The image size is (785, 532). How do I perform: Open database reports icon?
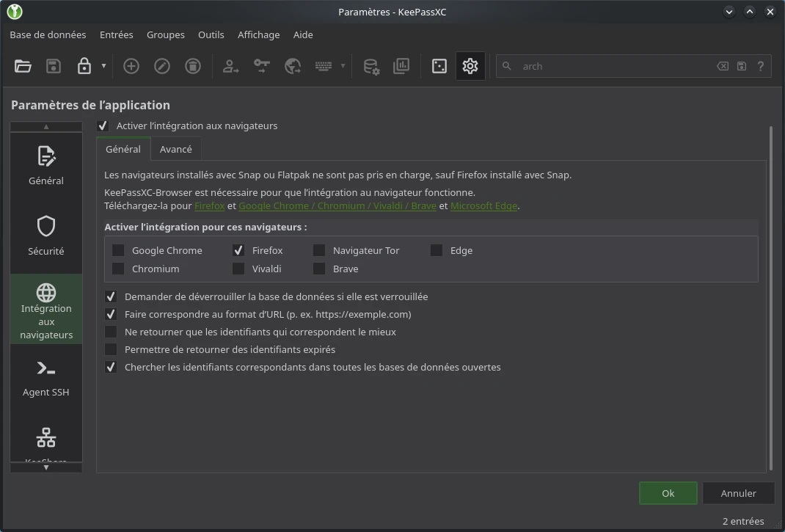pyautogui.click(x=401, y=66)
